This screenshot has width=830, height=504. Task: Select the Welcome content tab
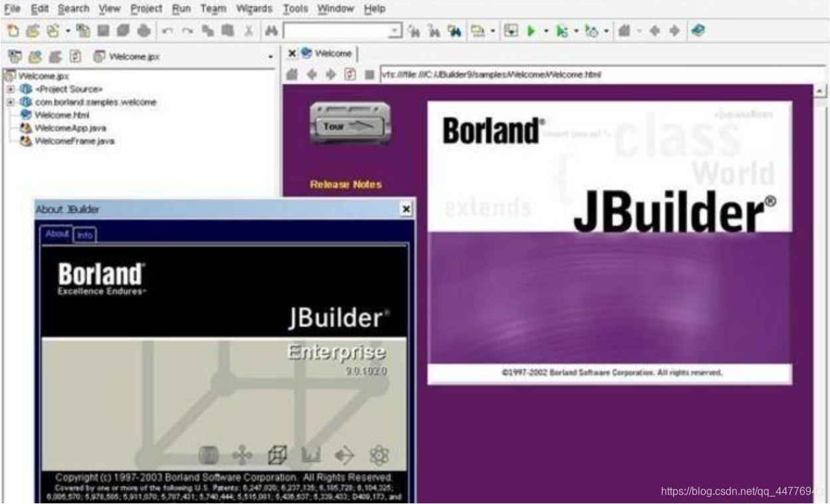327,53
